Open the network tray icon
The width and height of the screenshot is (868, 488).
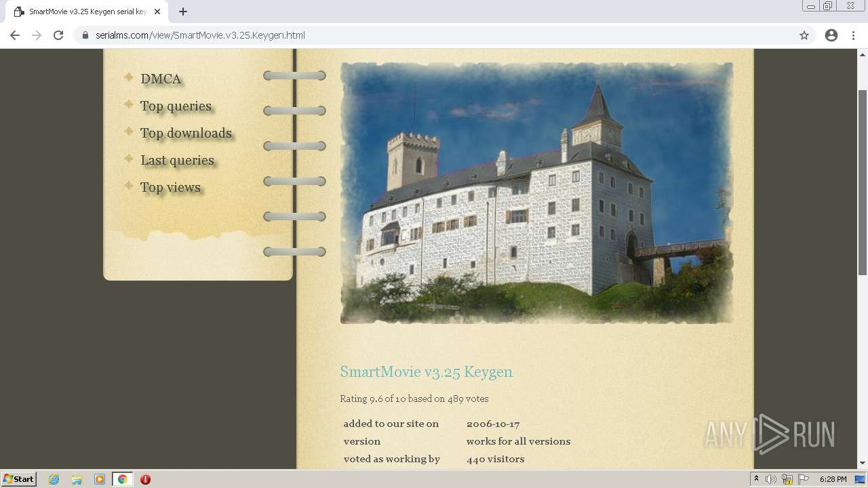tap(787, 479)
